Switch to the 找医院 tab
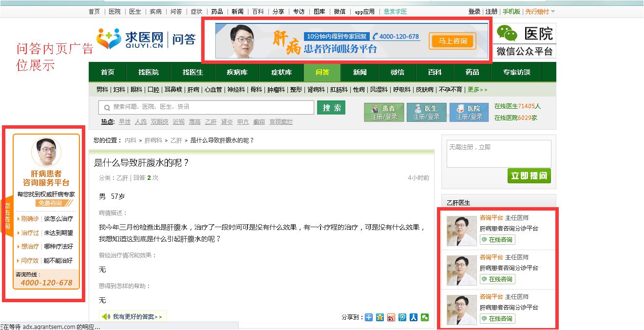 [148, 72]
